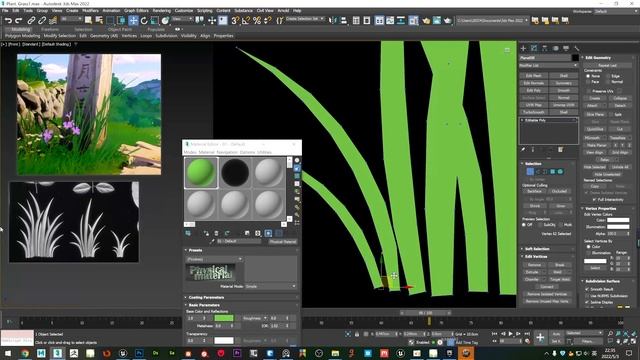Open Select by Name dialog icon

click(x=99, y=20)
